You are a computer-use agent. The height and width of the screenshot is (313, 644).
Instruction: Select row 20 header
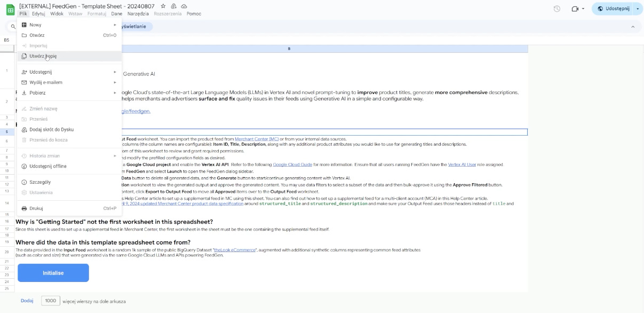pyautogui.click(x=7, y=252)
